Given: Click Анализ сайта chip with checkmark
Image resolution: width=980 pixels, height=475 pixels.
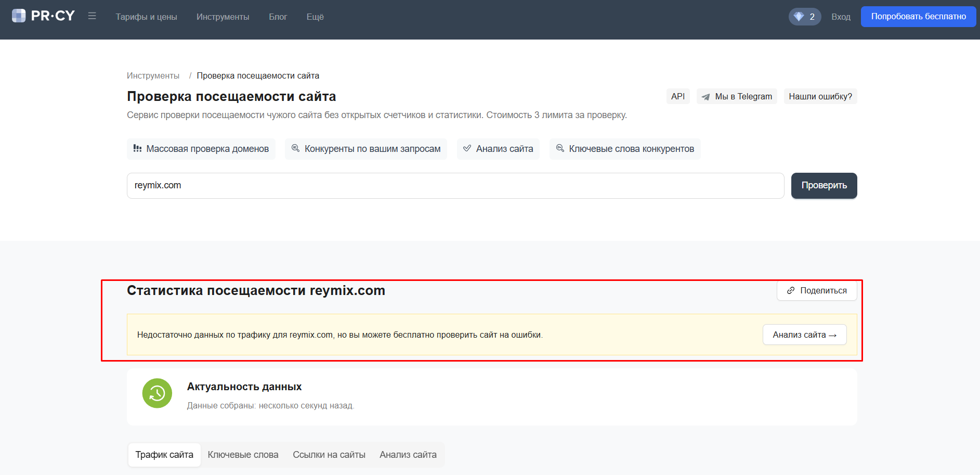Looking at the screenshot, I should pyautogui.click(x=498, y=149).
